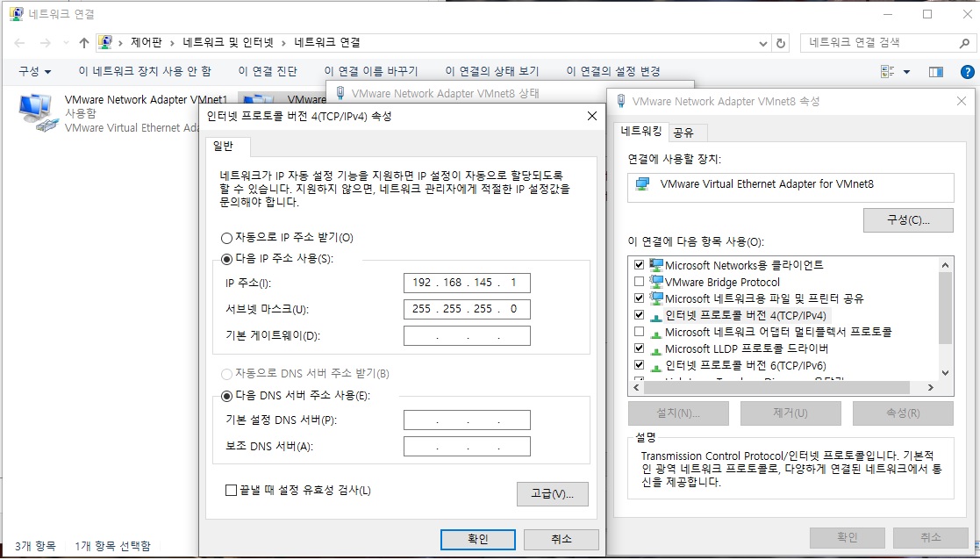Viewport: 980px width, 560px height.
Task: Select the VMware Network Adapter VMnet1 icon
Action: [x=38, y=113]
